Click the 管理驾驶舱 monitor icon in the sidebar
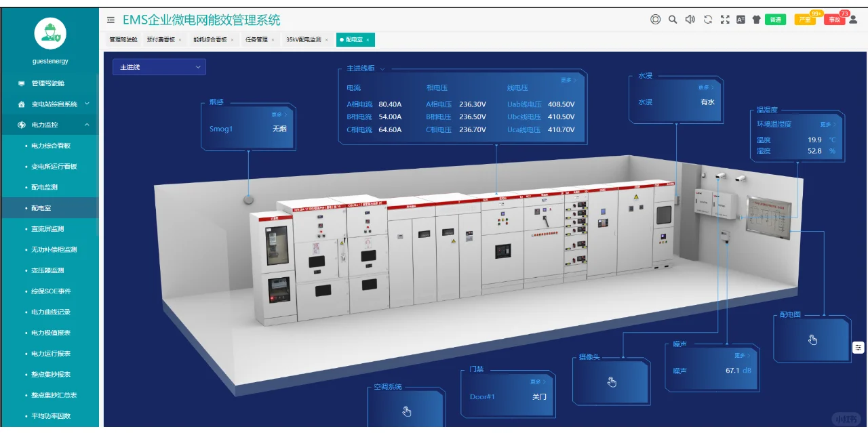This screenshot has width=868, height=433. [22, 83]
